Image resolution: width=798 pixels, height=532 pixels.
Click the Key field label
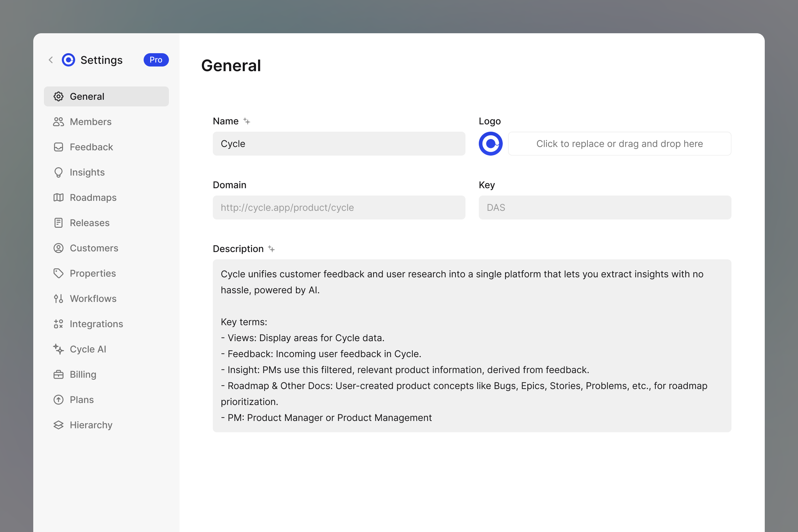[x=486, y=185]
